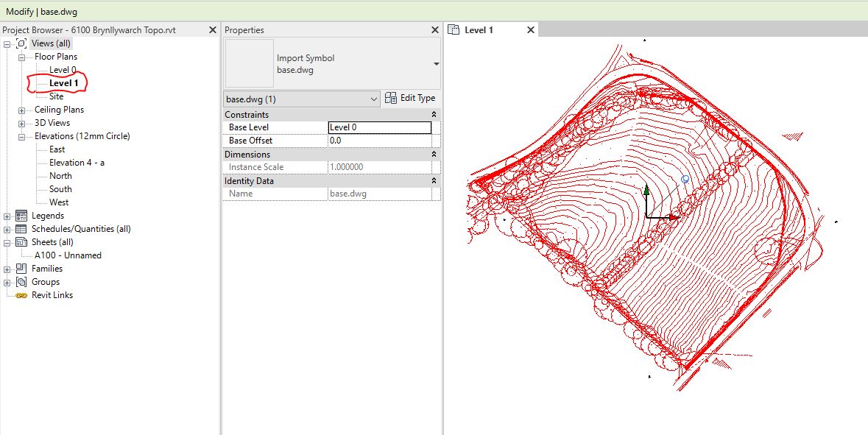The image size is (868, 435).
Task: Open the Site floor plan
Action: pyautogui.click(x=56, y=96)
